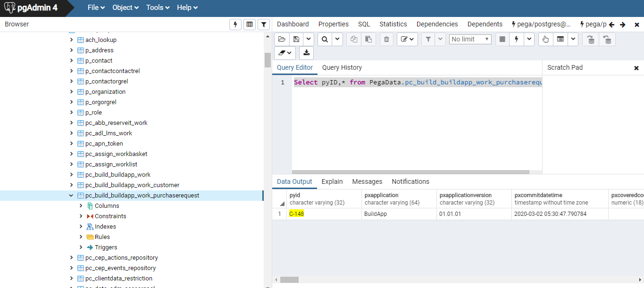644x288 pixels.
Task: Expand the Columns node under the selected table
Action: 80,206
